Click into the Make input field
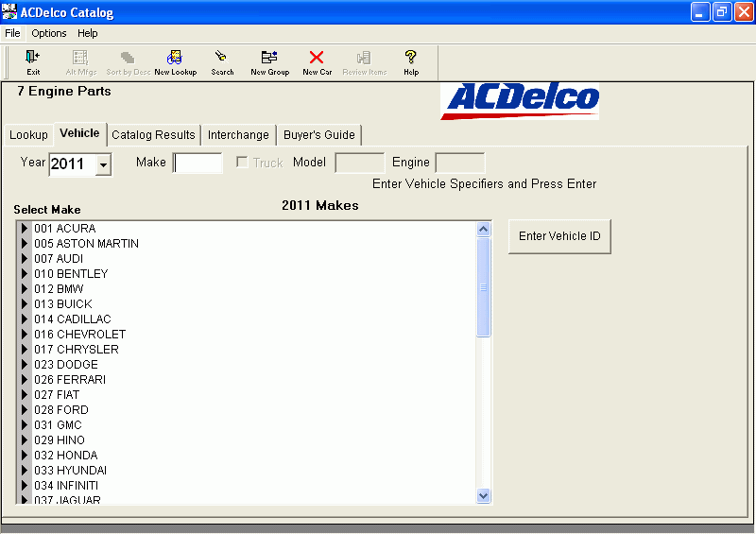756x534 pixels. click(198, 163)
